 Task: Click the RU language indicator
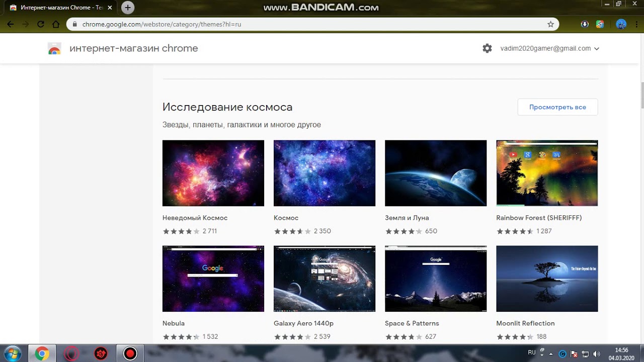point(531,353)
